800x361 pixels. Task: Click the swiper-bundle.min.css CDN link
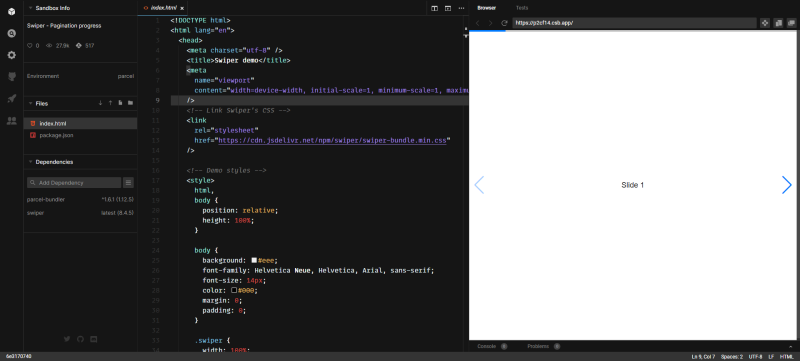332,140
